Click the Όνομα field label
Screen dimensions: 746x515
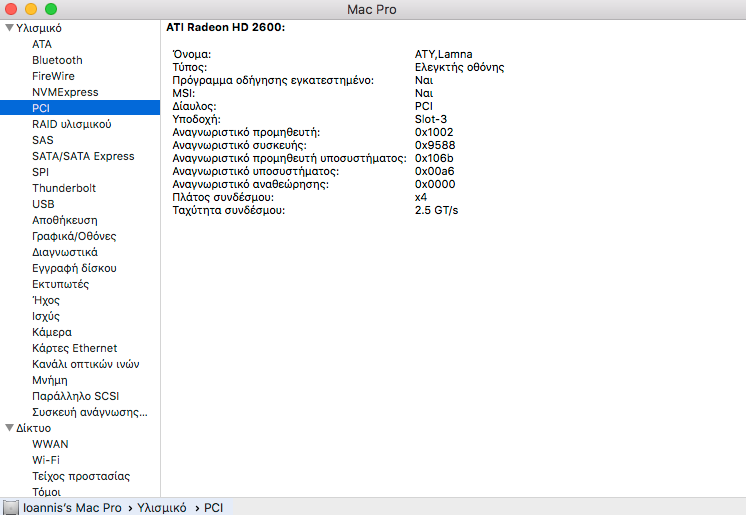(x=192, y=54)
